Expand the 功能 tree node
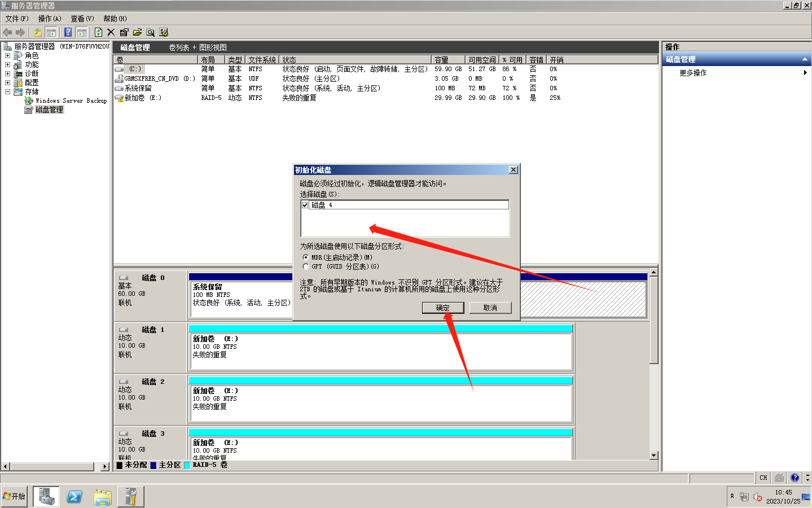This screenshot has height=508, width=812. [x=7, y=64]
